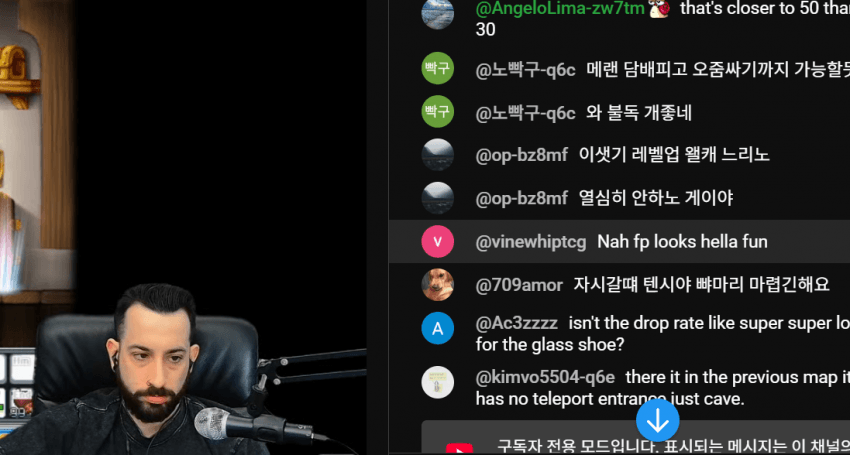850x455 pixels.
Task: Click the blue jump-to-latest-messages arrow button
Action: pos(657,421)
